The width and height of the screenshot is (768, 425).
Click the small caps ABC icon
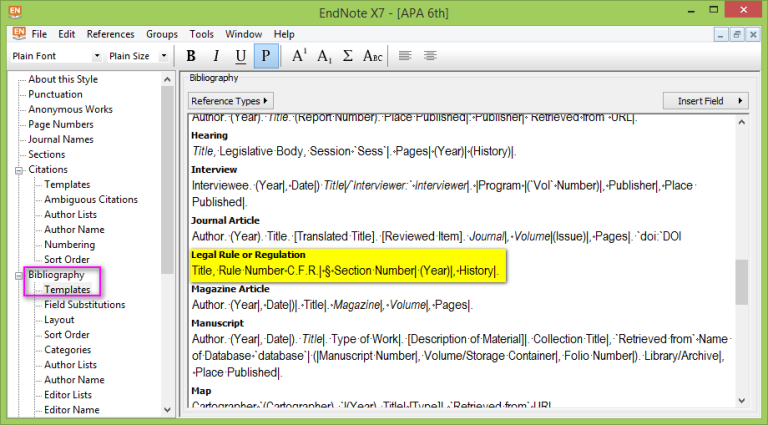(372, 56)
